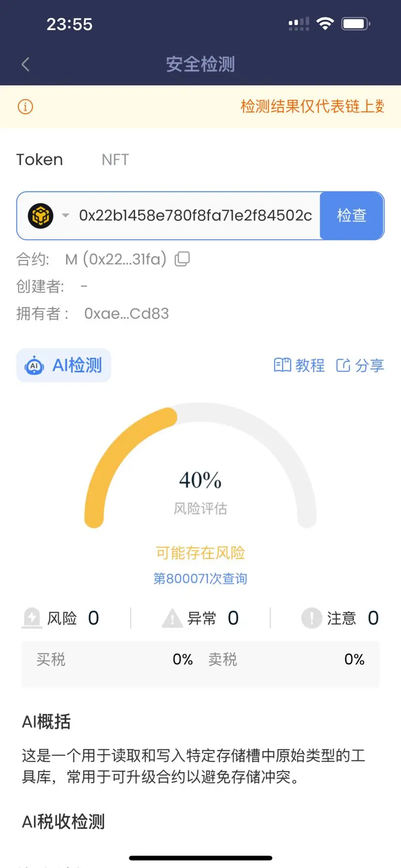The width and height of the screenshot is (401, 868).
Task: Open the AI检测 button
Action: pyautogui.click(x=63, y=365)
